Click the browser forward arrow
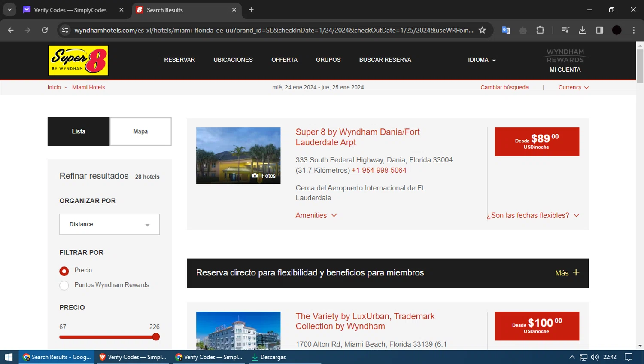 click(28, 30)
